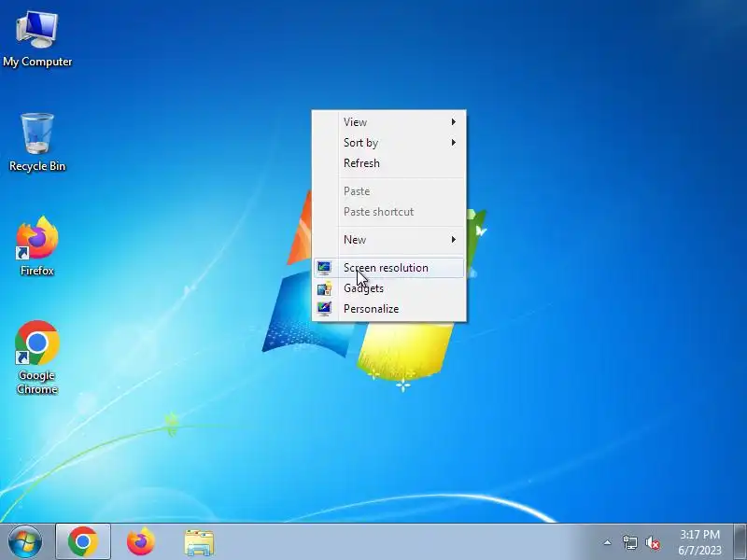Click the Personalize menu icon
Screen dimensions: 747x560
pos(324,309)
